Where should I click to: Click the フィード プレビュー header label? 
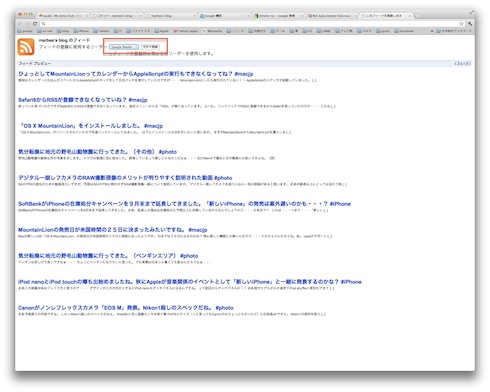click(35, 63)
